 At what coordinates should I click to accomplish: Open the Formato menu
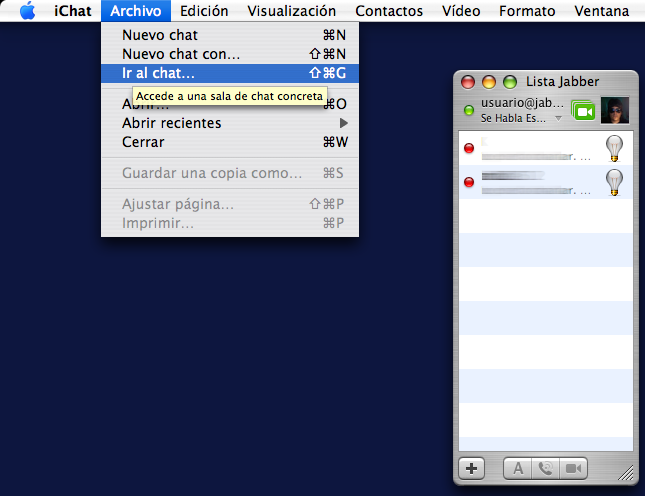(x=527, y=11)
